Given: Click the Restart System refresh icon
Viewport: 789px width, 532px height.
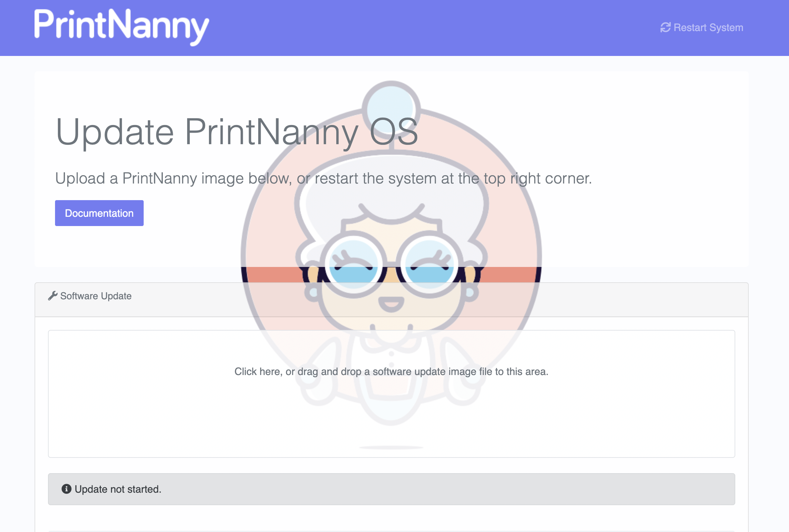Looking at the screenshot, I should [x=665, y=27].
